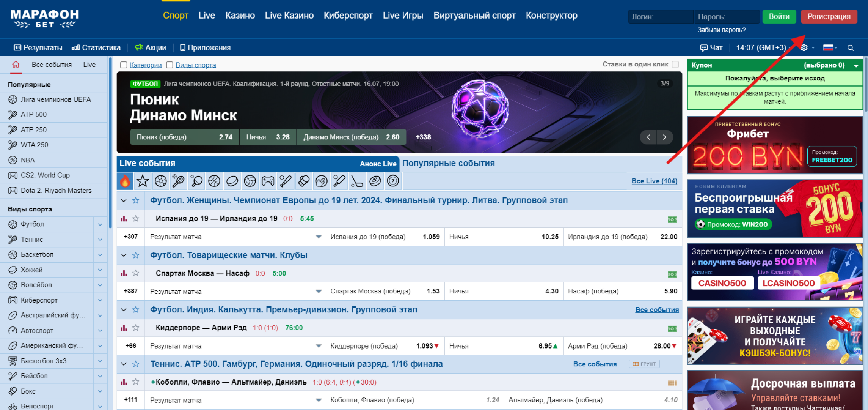Follow the Забыли пароль? link
This screenshot has height=410, width=868.
coord(722,30)
